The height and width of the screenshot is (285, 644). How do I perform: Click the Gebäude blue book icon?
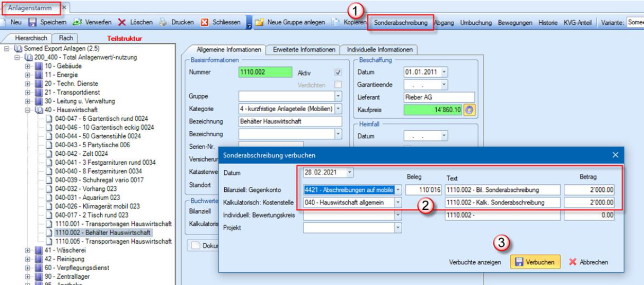coord(39,66)
